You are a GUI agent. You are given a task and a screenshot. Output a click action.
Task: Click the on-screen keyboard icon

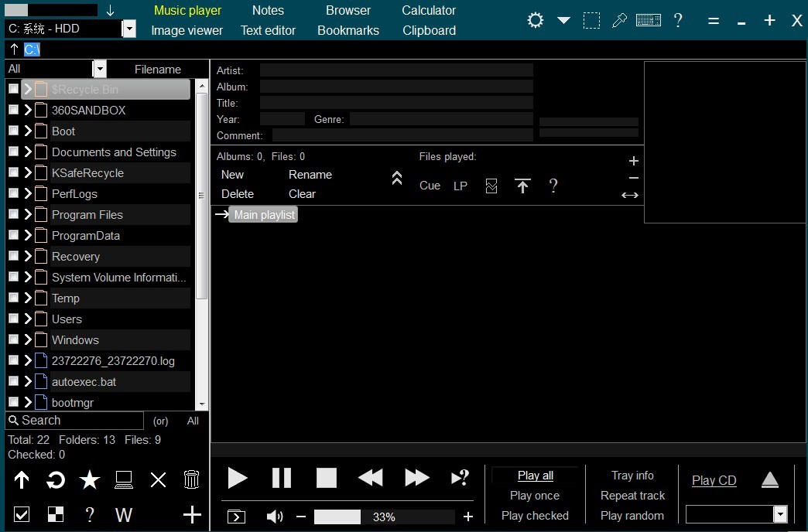tap(648, 21)
